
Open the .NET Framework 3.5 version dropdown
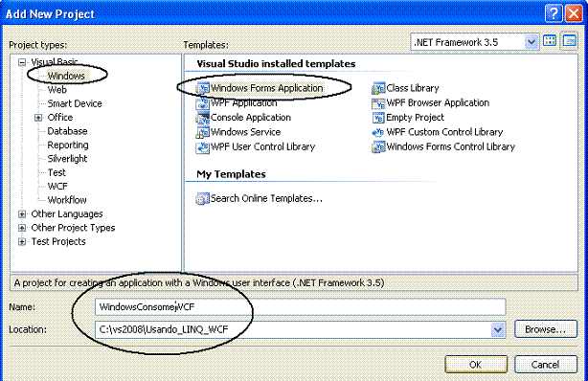pyautogui.click(x=531, y=42)
